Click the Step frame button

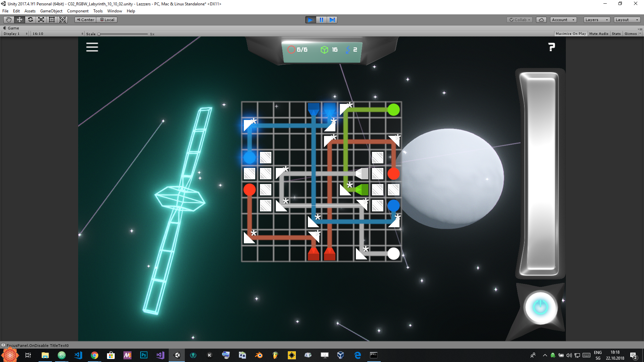pos(332,20)
